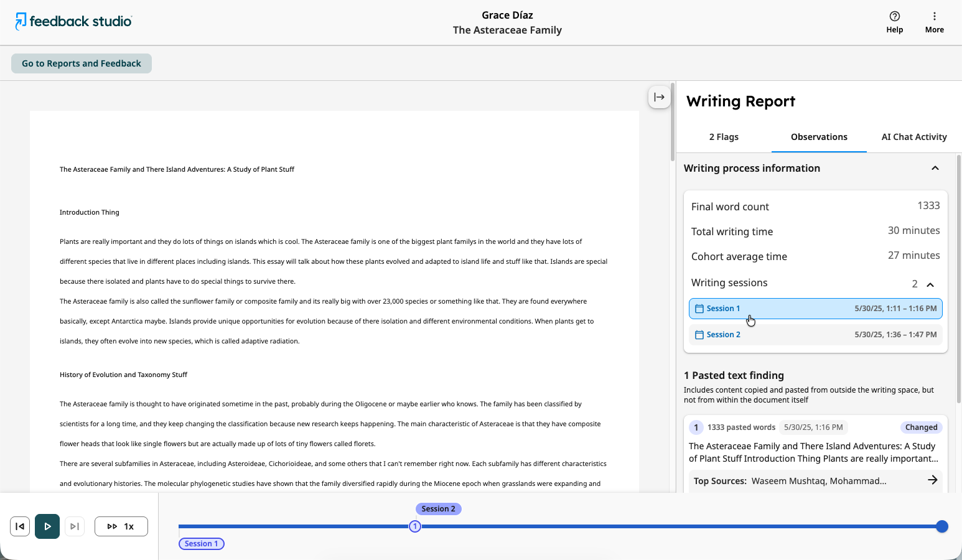The width and height of the screenshot is (962, 560).
Task: Select Session 2 in writing sessions
Action: point(815,335)
